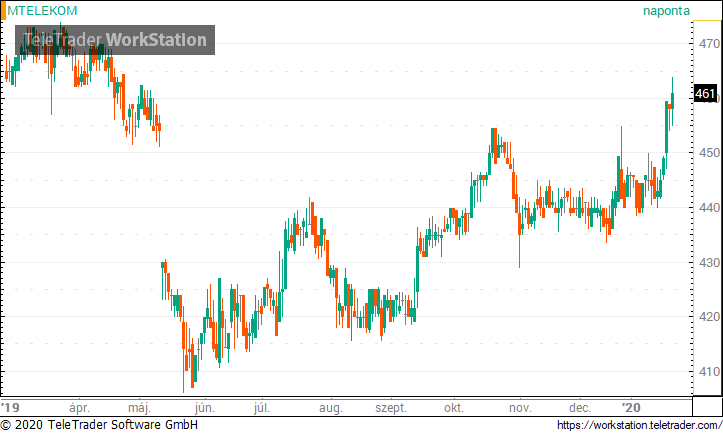723x434 pixels.
Task: Select the szept. month marker
Action: [x=391, y=408]
